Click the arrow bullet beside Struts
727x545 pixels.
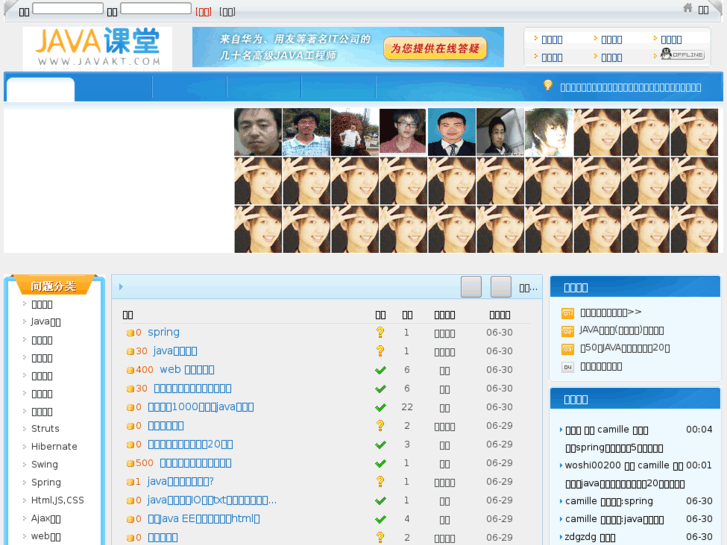(x=25, y=429)
